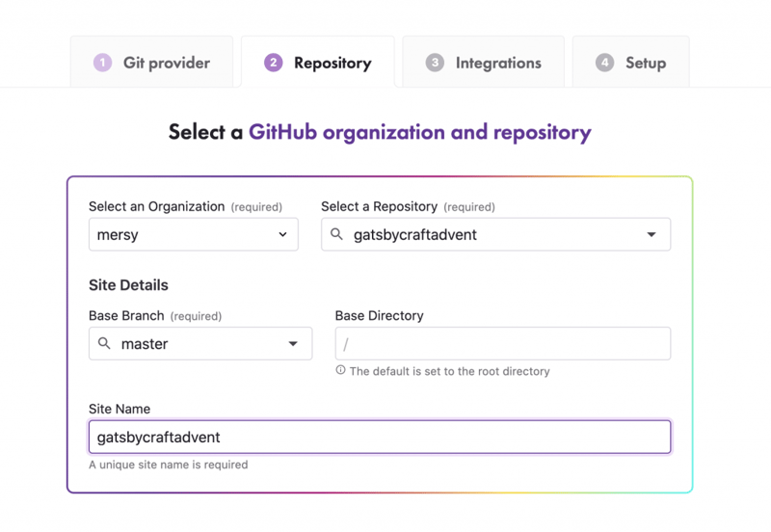This screenshot has width=771, height=532.
Task: Focus the Base Directory input field
Action: click(502, 344)
